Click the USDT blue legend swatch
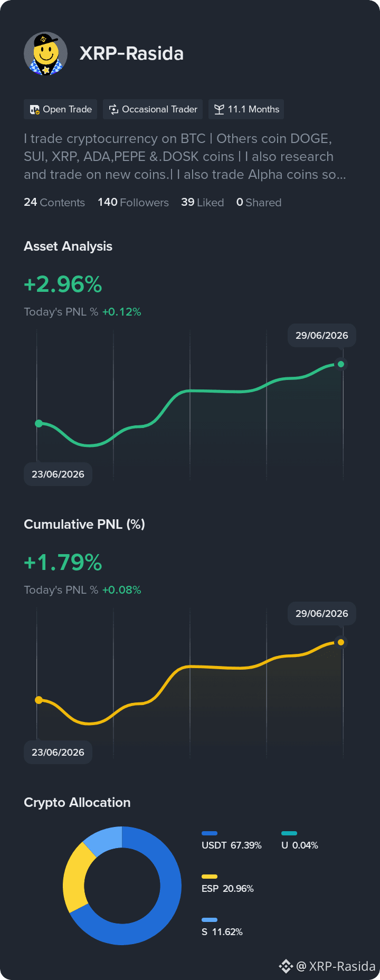The image size is (380, 980). (x=210, y=833)
